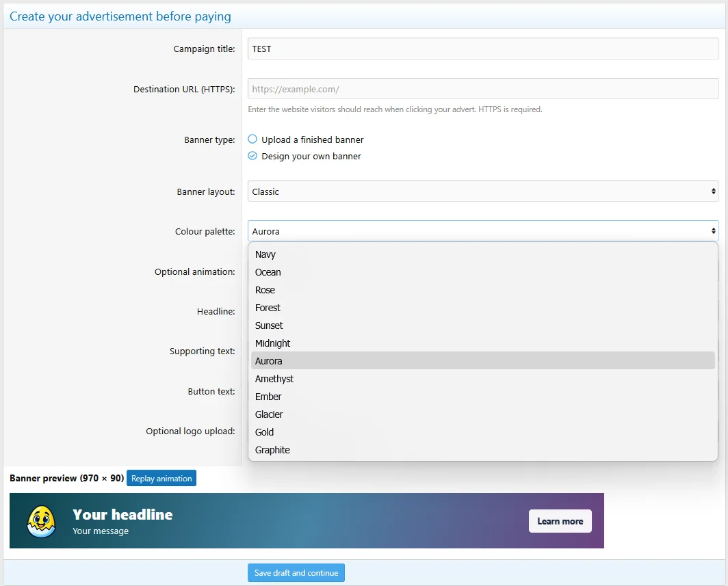The height and width of the screenshot is (586, 728).
Task: Collapse the Colour palette dropdown
Action: pos(483,231)
